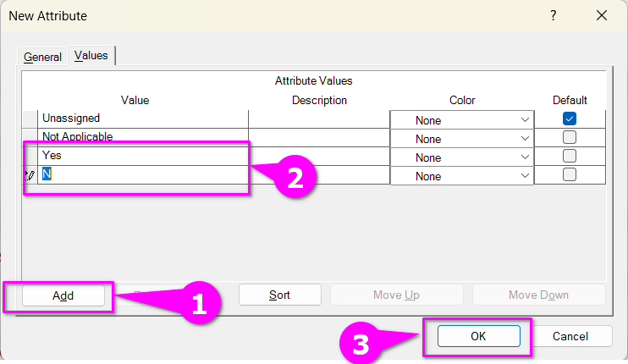Viewport: 628px width, 364px height.
Task: Click the Description cell for Unassigned
Action: 318,119
